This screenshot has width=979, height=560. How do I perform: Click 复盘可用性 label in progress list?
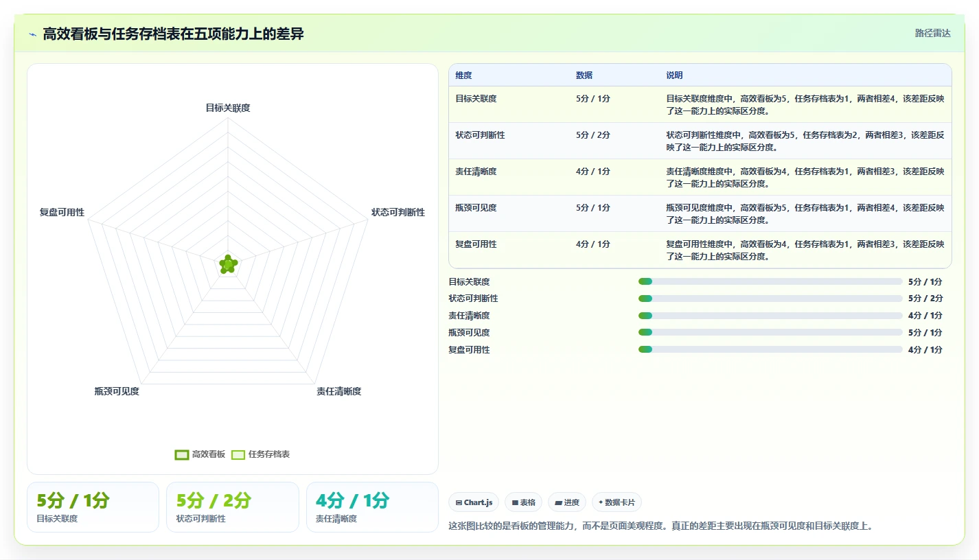pyautogui.click(x=469, y=350)
